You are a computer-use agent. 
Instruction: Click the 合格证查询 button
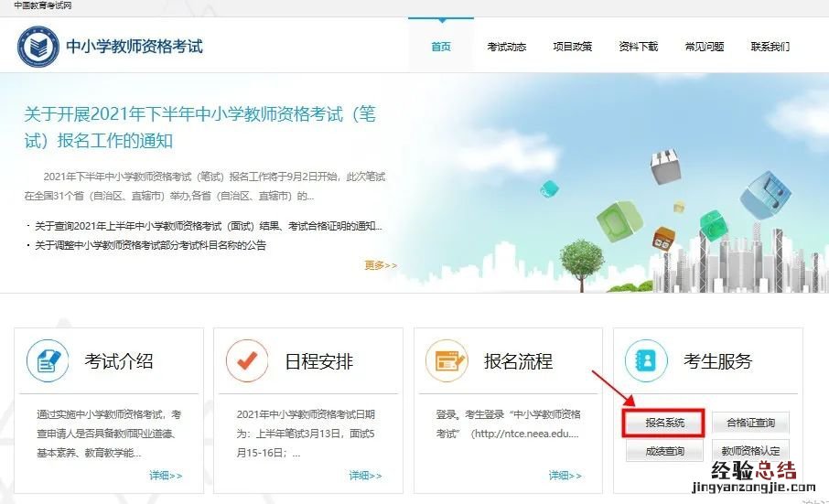click(x=750, y=423)
